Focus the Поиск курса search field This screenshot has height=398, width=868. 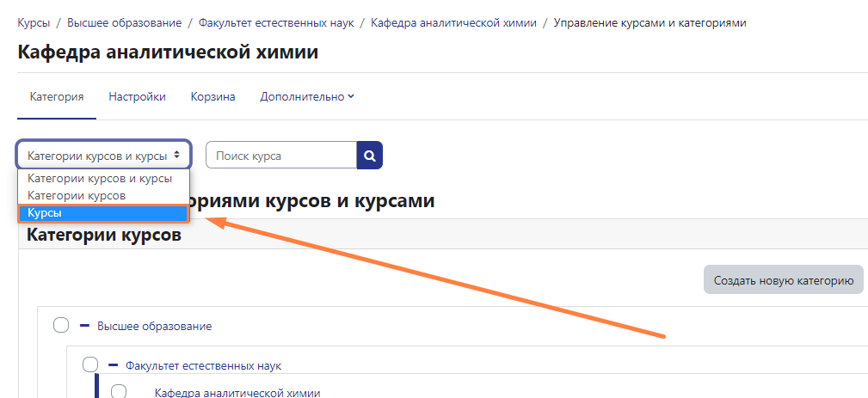(x=281, y=156)
